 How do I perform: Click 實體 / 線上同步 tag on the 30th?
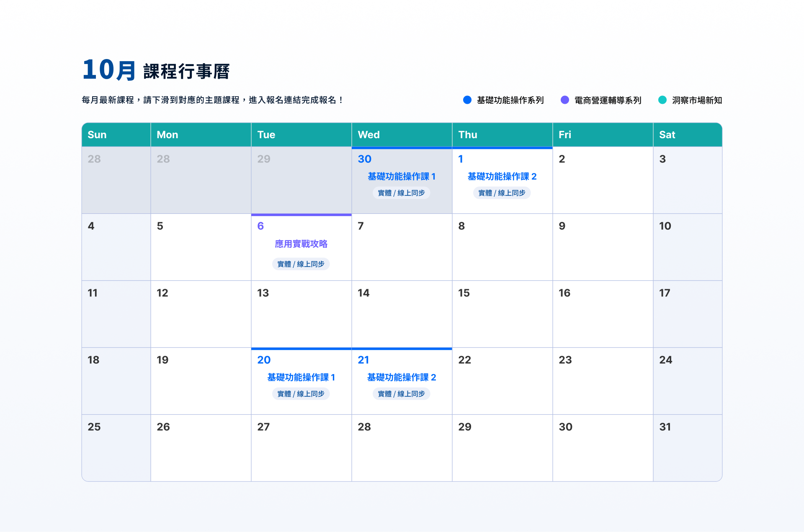tap(402, 193)
